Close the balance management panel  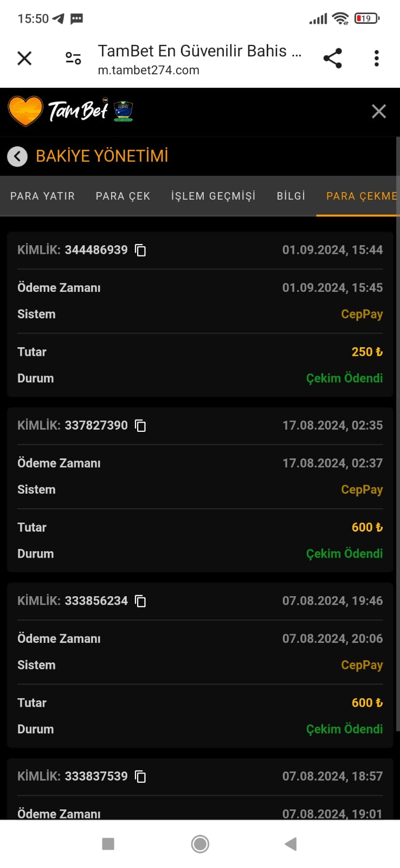coord(379,111)
